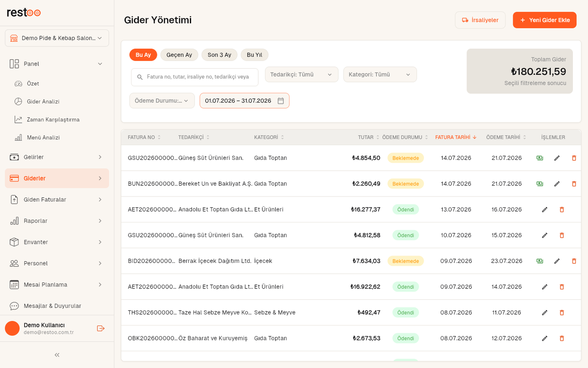This screenshot has height=368, width=588.
Task: Delete the Anadolu Et ₺16.277,37 expense
Action: point(562,209)
